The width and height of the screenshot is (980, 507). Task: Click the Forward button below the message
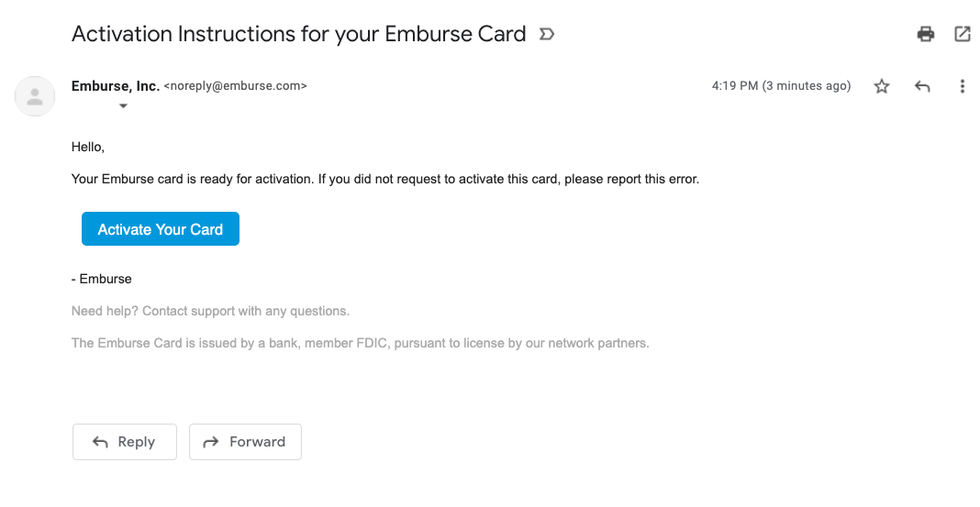[x=245, y=442]
